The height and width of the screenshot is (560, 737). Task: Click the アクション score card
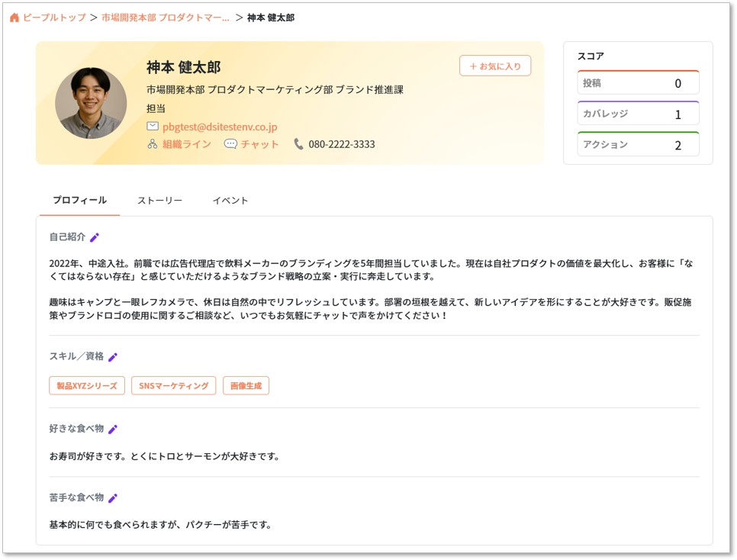click(638, 144)
